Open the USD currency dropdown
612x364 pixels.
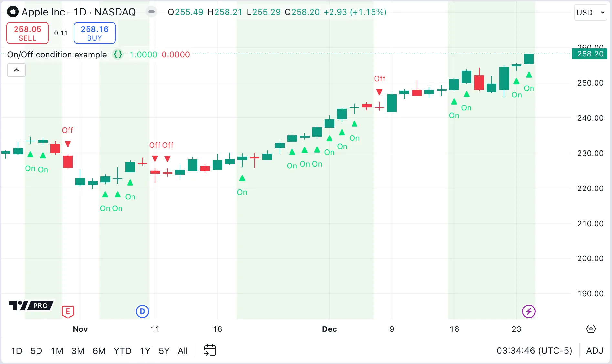point(590,12)
